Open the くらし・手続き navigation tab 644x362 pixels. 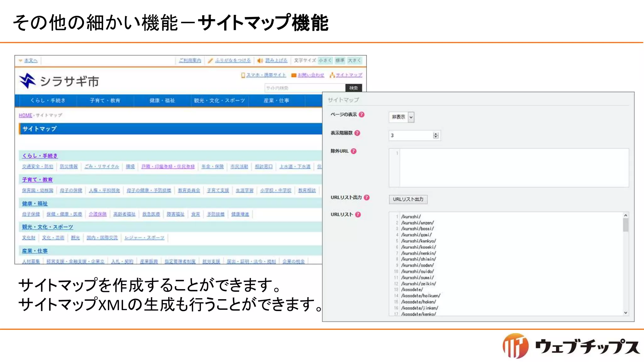coord(47,101)
